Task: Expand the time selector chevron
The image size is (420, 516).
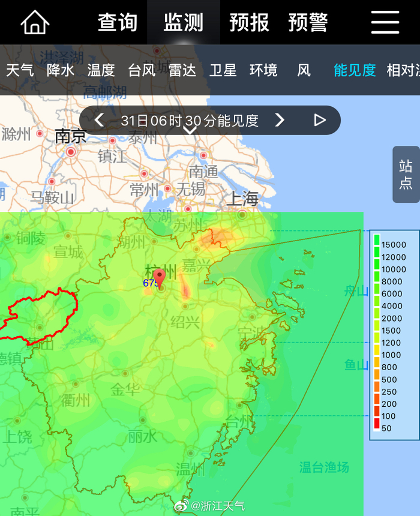Action: tap(190, 131)
